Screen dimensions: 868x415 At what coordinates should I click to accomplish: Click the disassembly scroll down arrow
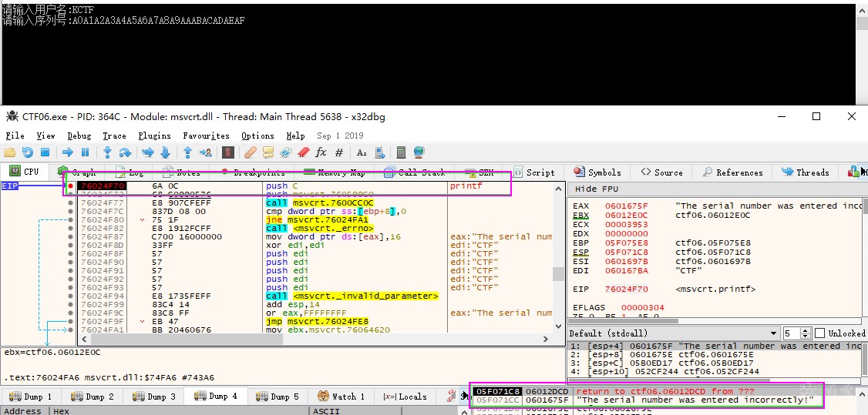[x=559, y=328]
